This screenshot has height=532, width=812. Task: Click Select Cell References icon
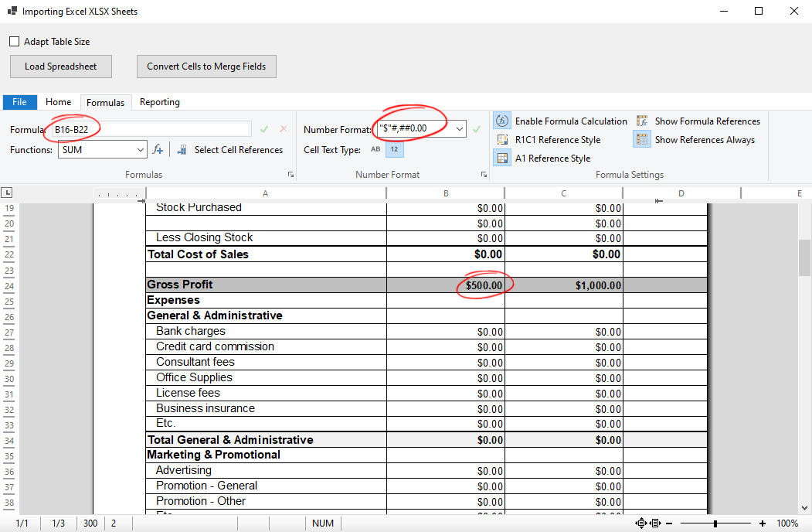[x=182, y=150]
